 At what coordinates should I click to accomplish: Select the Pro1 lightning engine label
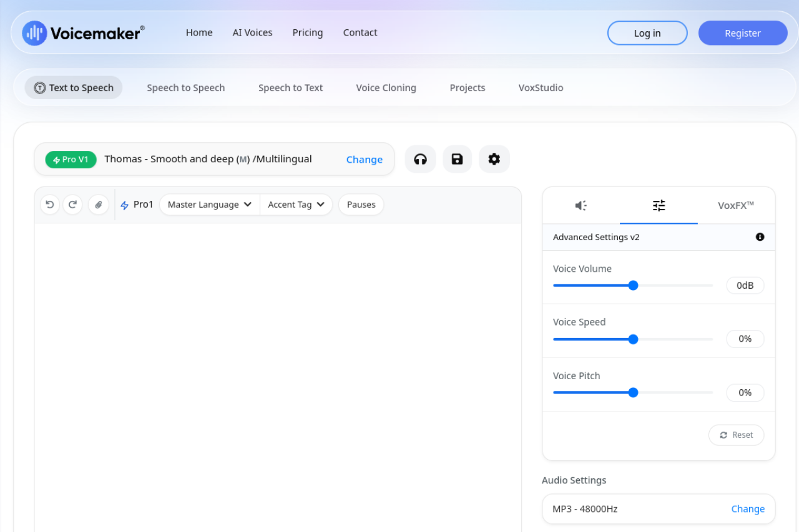coord(137,205)
